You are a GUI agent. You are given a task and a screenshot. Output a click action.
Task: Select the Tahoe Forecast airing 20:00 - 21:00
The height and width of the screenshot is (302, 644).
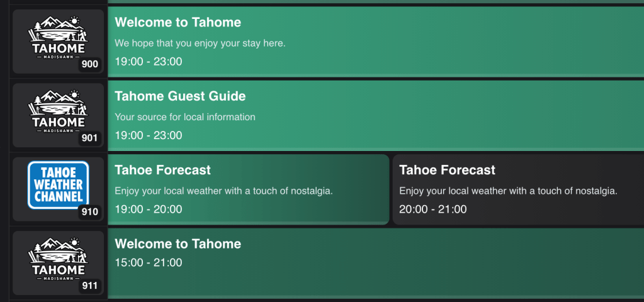(x=447, y=171)
